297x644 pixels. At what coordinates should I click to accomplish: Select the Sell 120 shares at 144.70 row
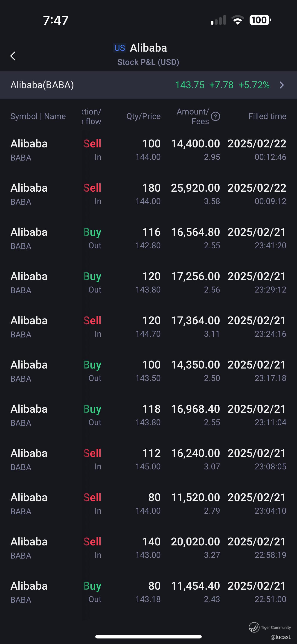[148, 327]
